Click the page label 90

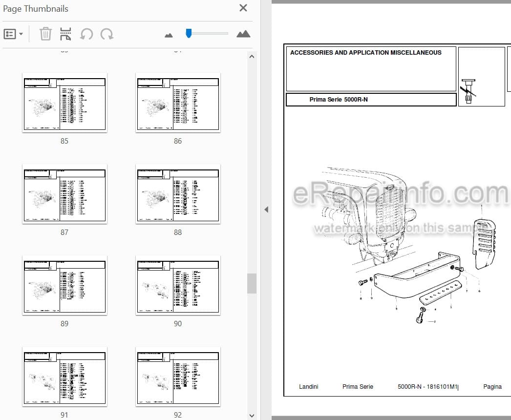[x=178, y=324]
